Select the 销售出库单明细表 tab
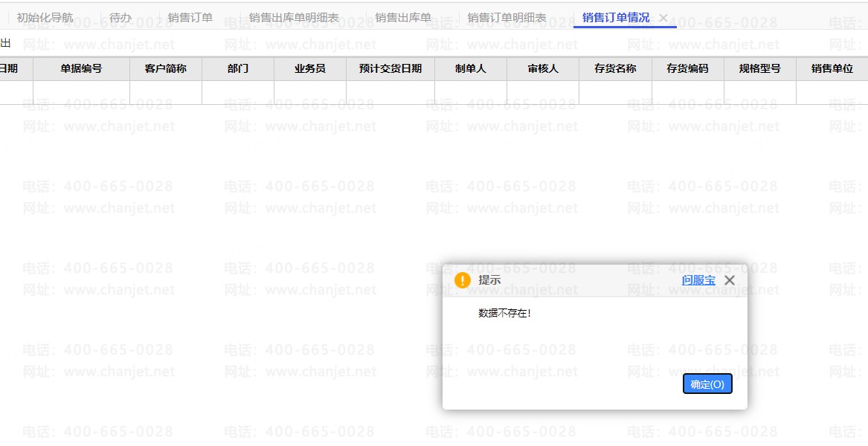The height and width of the screenshot is (446, 868). point(294,18)
